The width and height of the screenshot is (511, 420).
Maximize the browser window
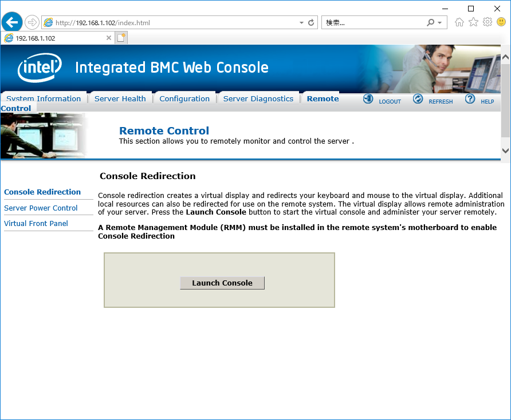point(471,9)
